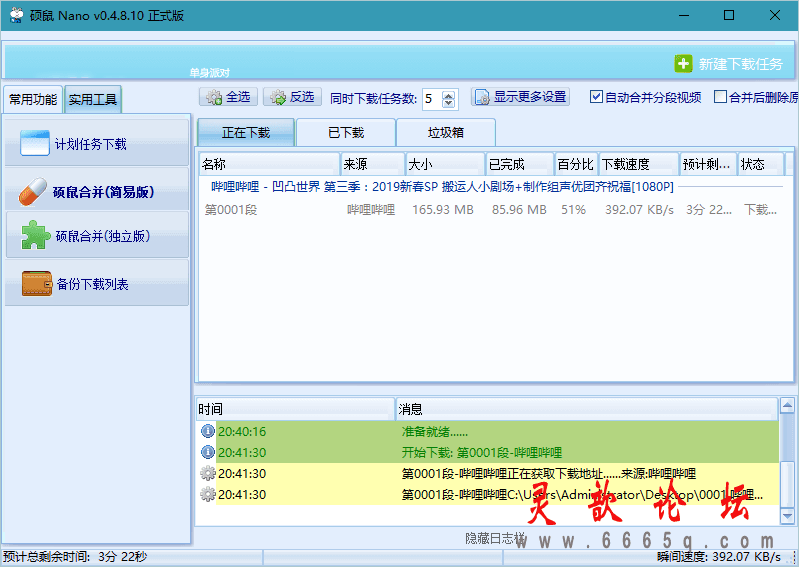Click the 开始下载: 第0001段-哔哩哔哩 log message

482,452
